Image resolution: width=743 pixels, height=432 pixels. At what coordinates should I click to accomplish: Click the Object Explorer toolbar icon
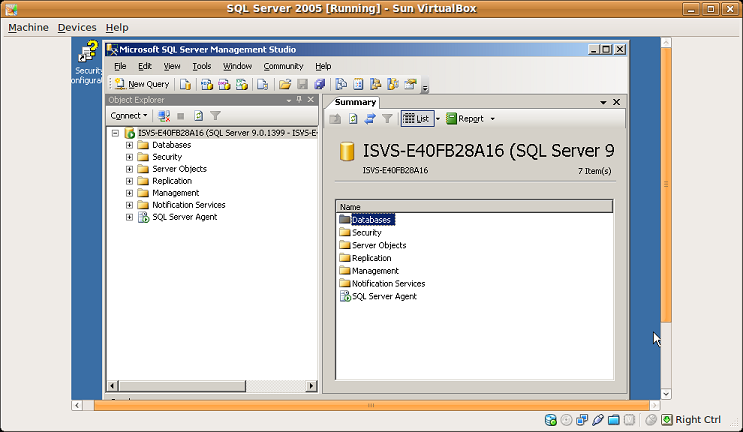(x=375, y=84)
